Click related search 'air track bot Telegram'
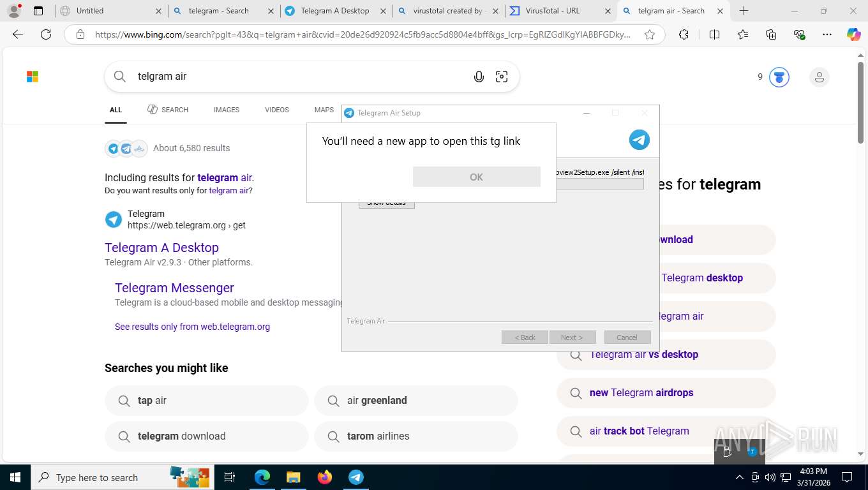The height and width of the screenshot is (490, 868). point(666,431)
